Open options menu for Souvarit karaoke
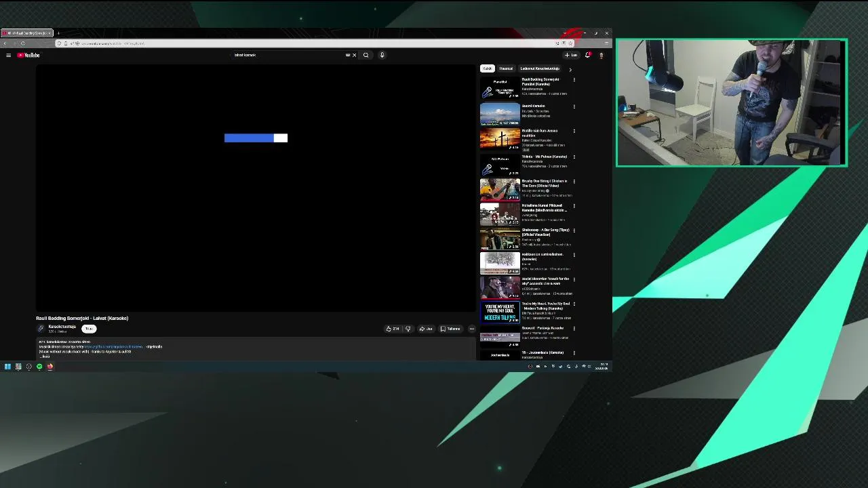Screen dimensions: 868x488 click(x=574, y=329)
